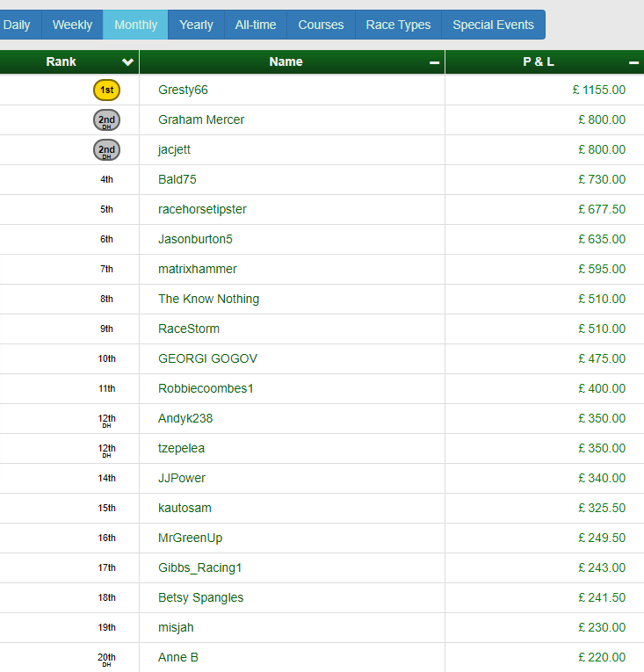Click the £ 475.00 amount

click(602, 358)
